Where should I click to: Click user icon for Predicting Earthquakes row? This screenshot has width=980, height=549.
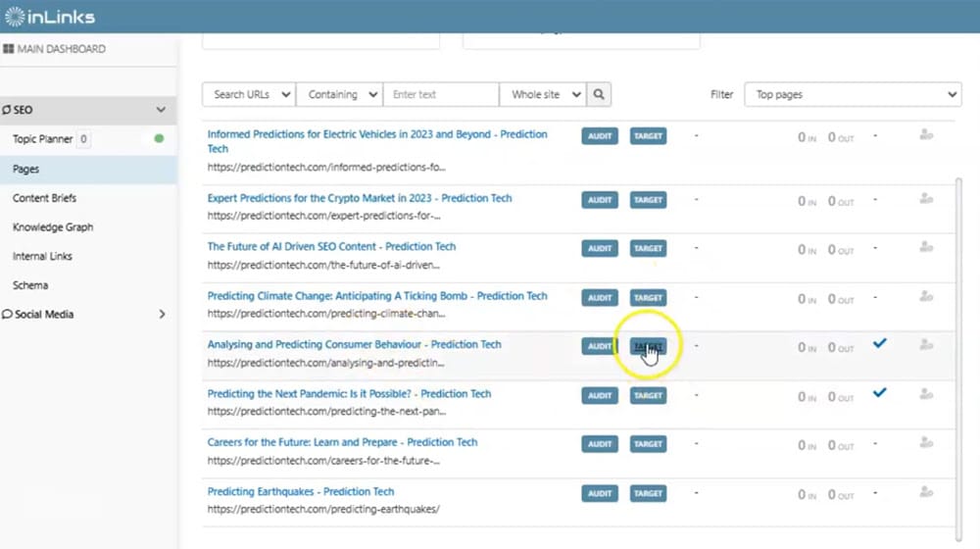point(926,493)
